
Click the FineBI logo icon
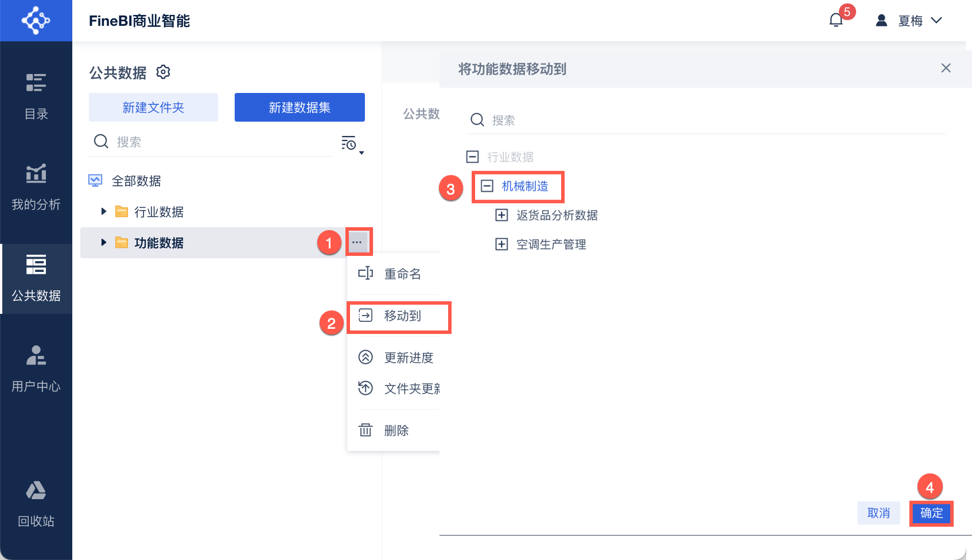pyautogui.click(x=36, y=21)
